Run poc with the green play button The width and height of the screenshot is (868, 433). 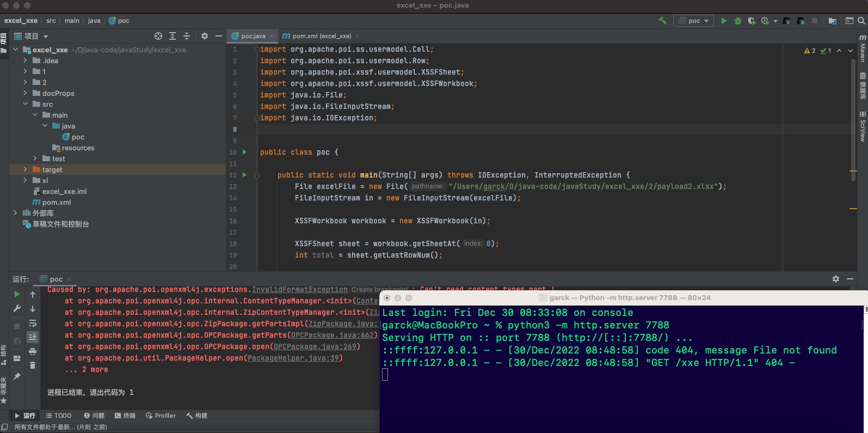click(x=724, y=21)
